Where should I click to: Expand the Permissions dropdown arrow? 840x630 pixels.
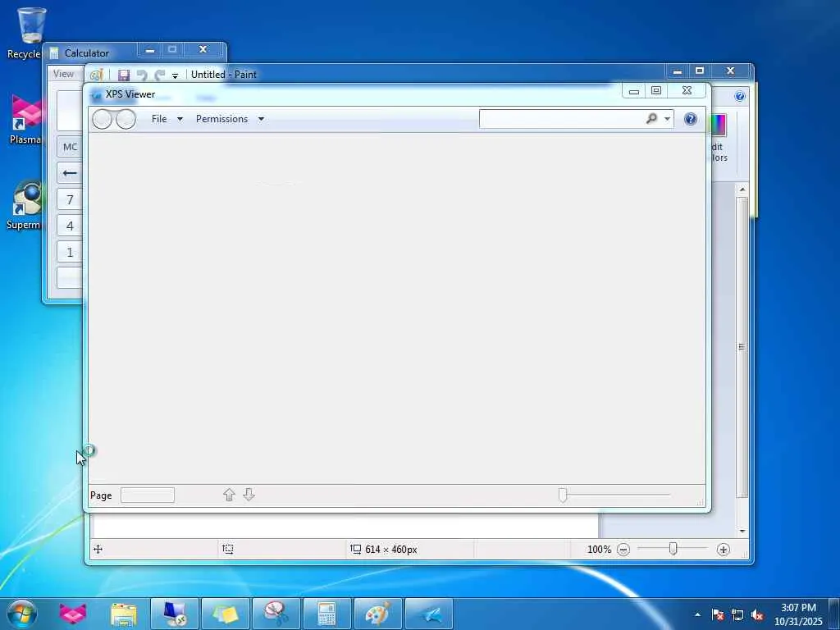(x=261, y=119)
